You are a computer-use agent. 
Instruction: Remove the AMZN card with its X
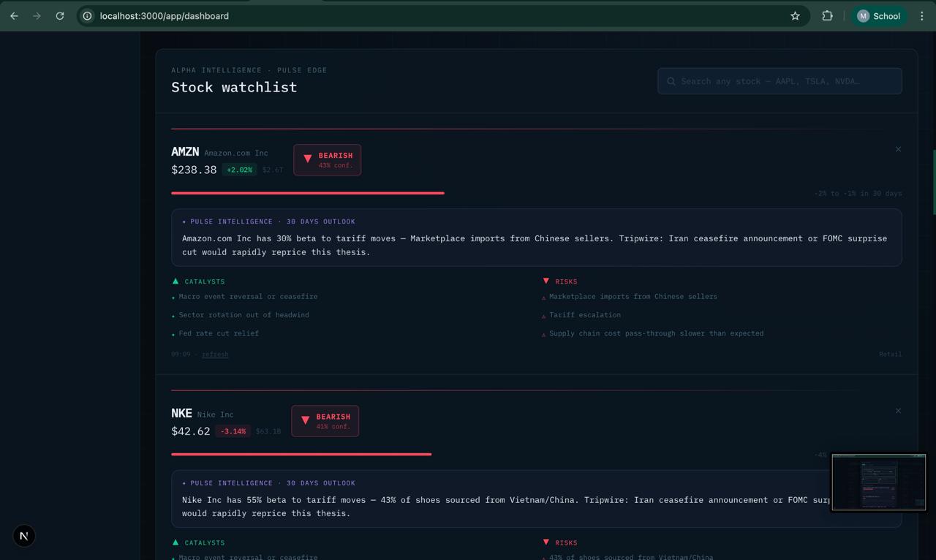(898, 149)
